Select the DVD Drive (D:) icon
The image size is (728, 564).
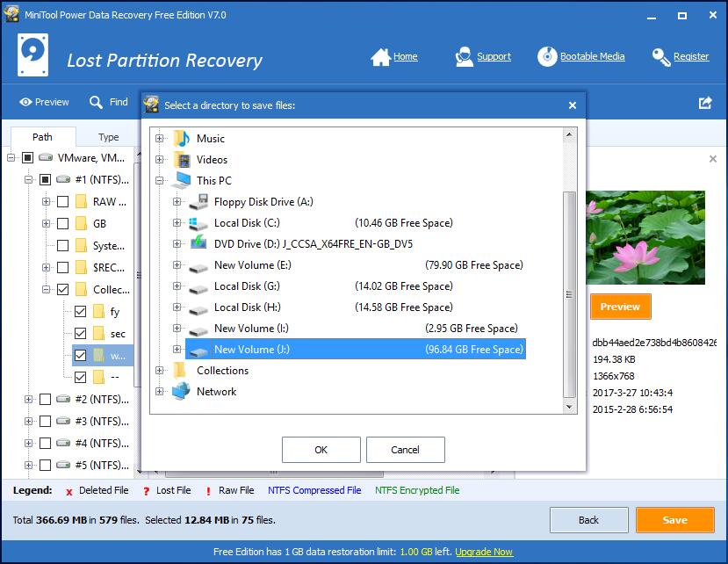tap(198, 244)
